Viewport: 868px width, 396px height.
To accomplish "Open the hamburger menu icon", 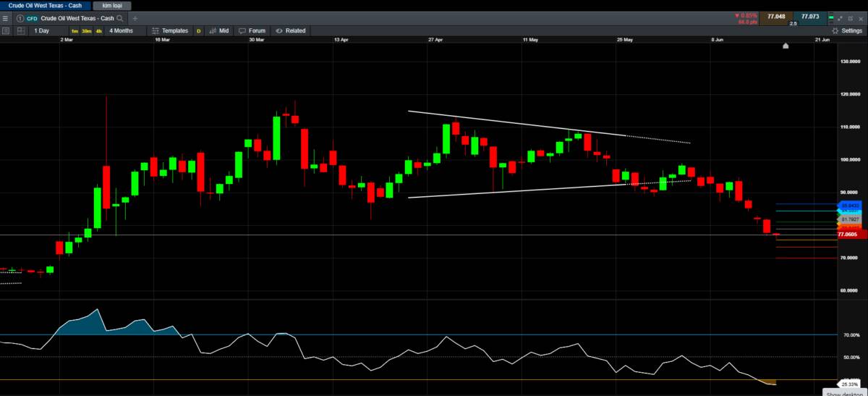I will 6,17.
